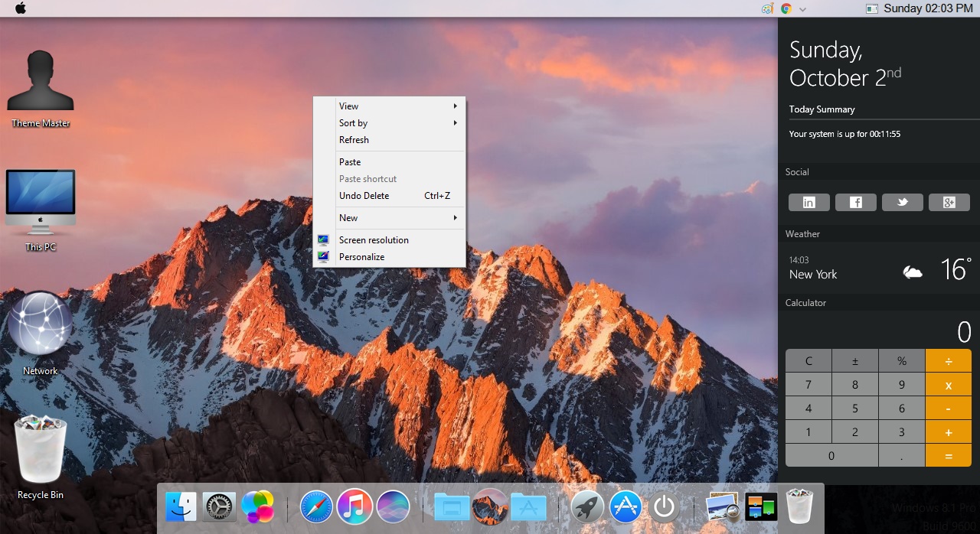Image resolution: width=980 pixels, height=534 pixels.
Task: Click calculator digit 9
Action: [902, 385]
